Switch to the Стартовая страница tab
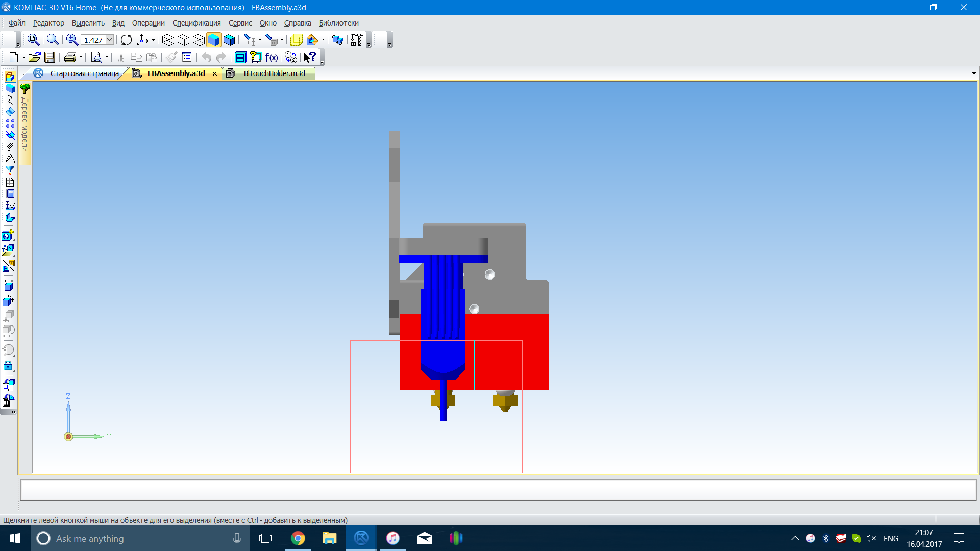This screenshot has height=551, width=980. [x=77, y=73]
